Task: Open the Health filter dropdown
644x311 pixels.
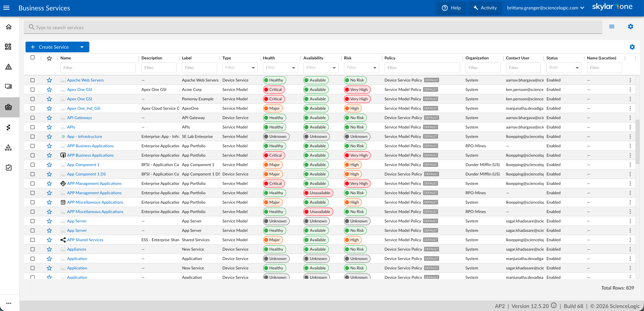Action: (280, 68)
